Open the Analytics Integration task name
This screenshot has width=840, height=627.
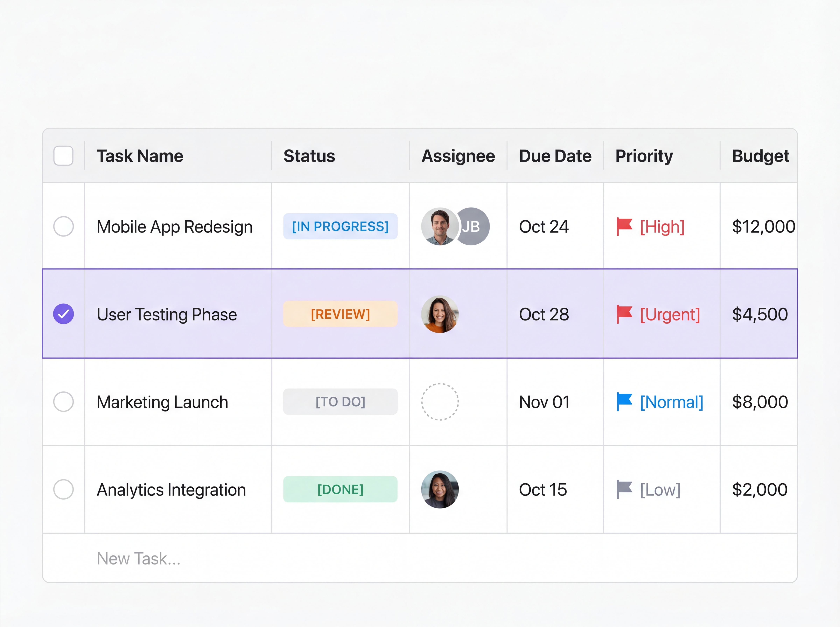[171, 490]
